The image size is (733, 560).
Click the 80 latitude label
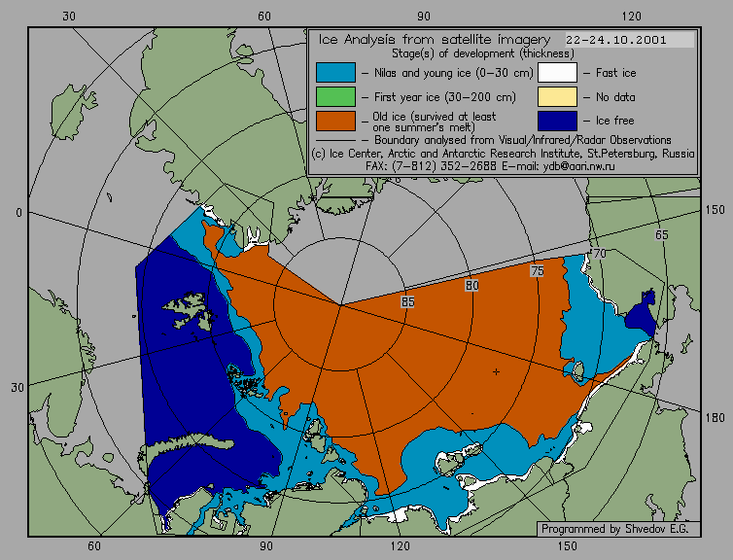(x=471, y=285)
